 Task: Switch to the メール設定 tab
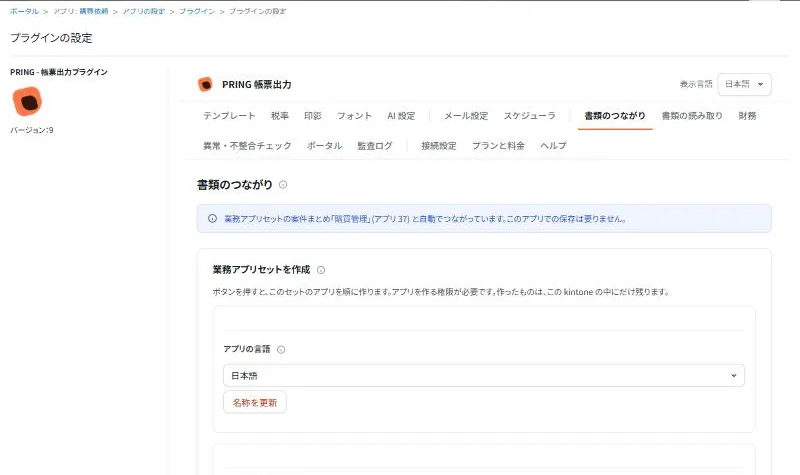pos(466,116)
